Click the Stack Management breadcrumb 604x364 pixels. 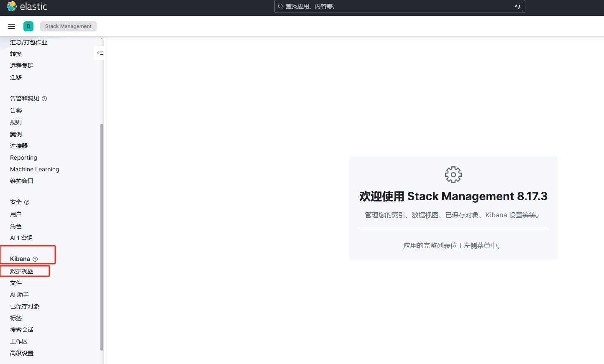(x=68, y=26)
